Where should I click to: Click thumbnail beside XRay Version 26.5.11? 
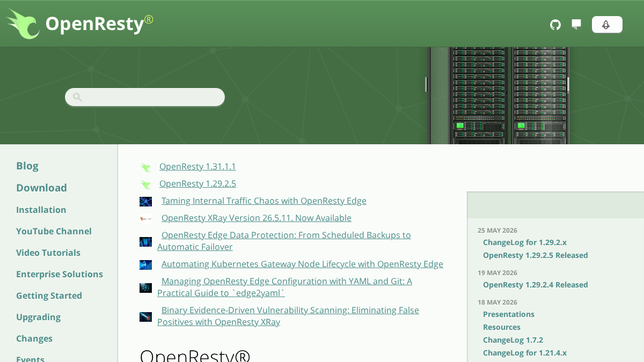145,219
